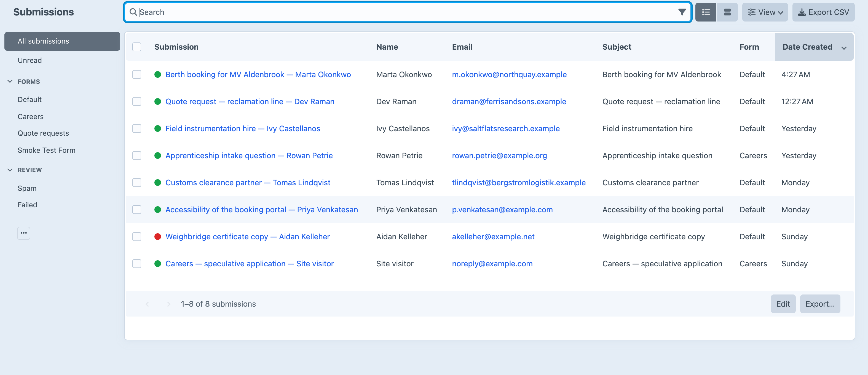Click the green status dot for Customs clearance partner
This screenshot has height=375, width=868.
point(157,182)
